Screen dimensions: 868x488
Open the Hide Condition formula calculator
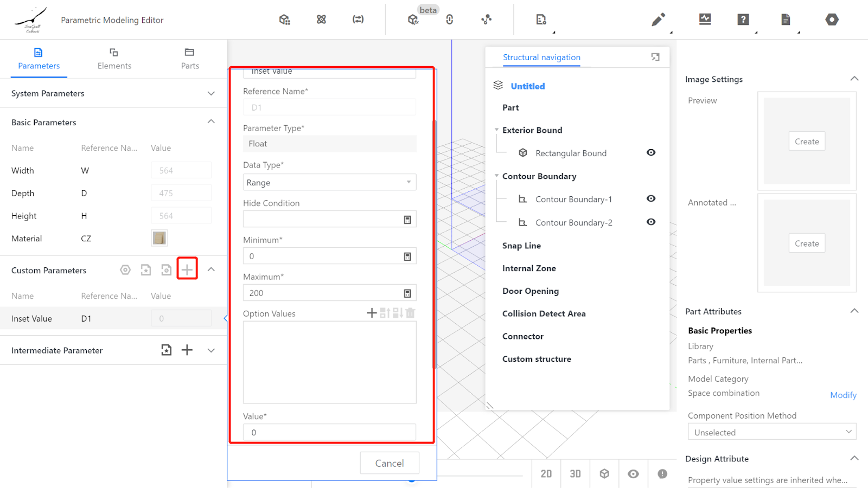pyautogui.click(x=407, y=220)
